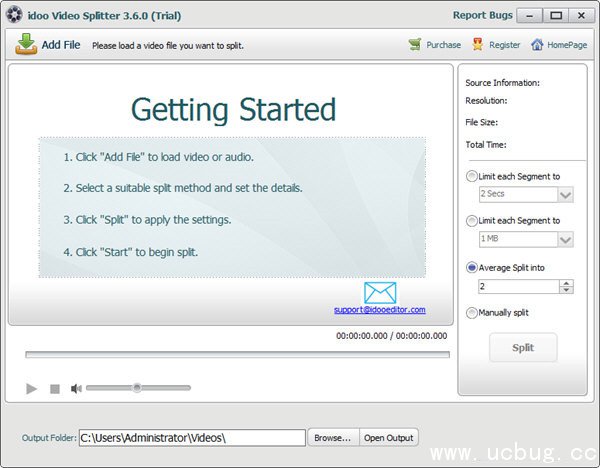Select the Limit each Segment to Secs radio
Screen dimensions: 600x468
tap(472, 177)
